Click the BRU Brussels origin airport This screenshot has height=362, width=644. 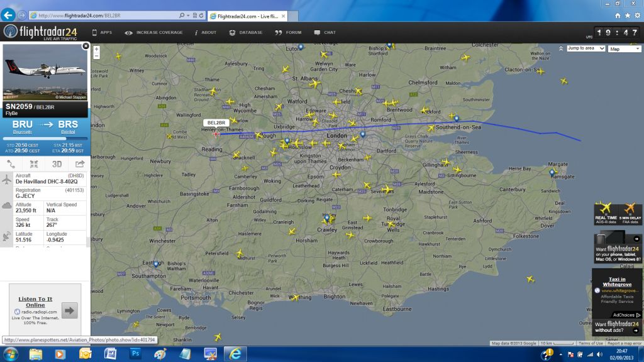click(x=22, y=127)
